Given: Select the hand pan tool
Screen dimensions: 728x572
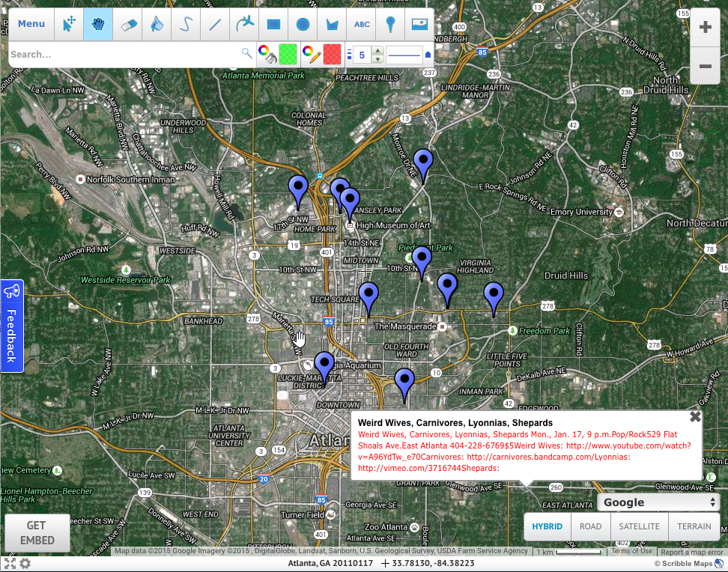Looking at the screenshot, I should [98, 24].
